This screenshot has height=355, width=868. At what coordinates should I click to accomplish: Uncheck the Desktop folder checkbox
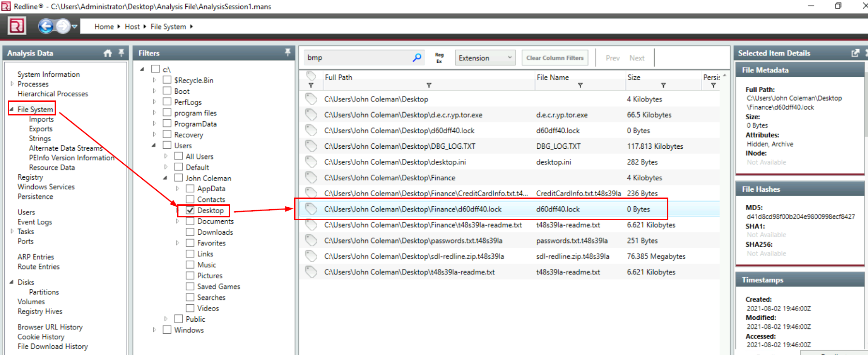191,211
